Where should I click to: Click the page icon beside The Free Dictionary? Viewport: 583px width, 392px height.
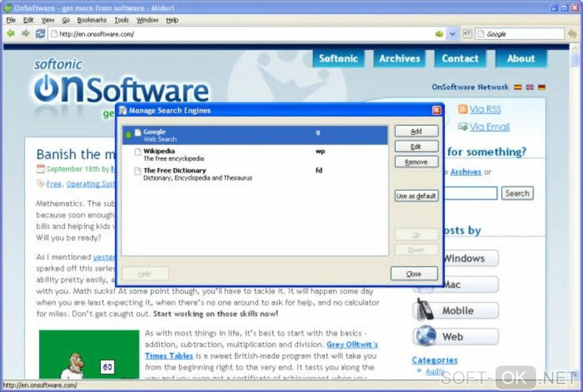pyautogui.click(x=138, y=171)
